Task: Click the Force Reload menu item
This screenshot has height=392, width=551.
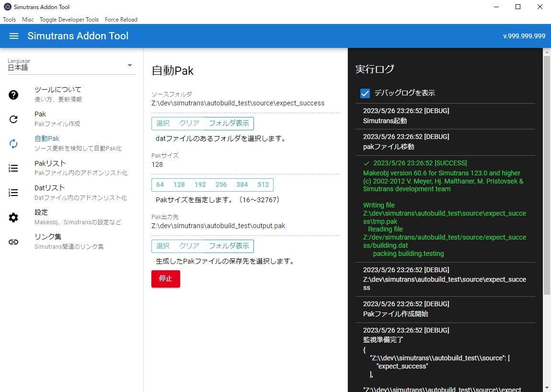Action: point(121,20)
